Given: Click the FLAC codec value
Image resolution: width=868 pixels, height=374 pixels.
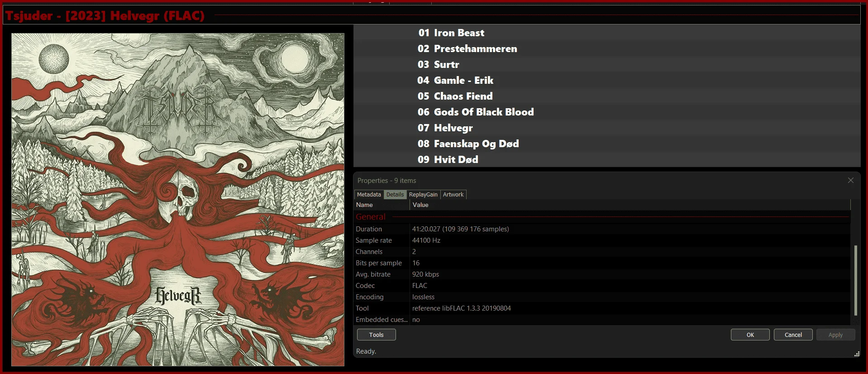Looking at the screenshot, I should point(420,286).
